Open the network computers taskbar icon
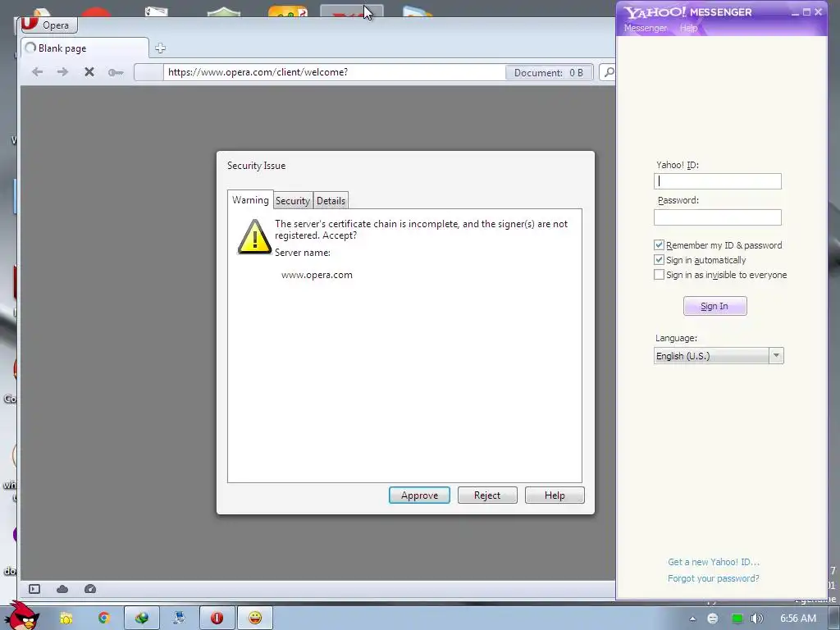 180,619
